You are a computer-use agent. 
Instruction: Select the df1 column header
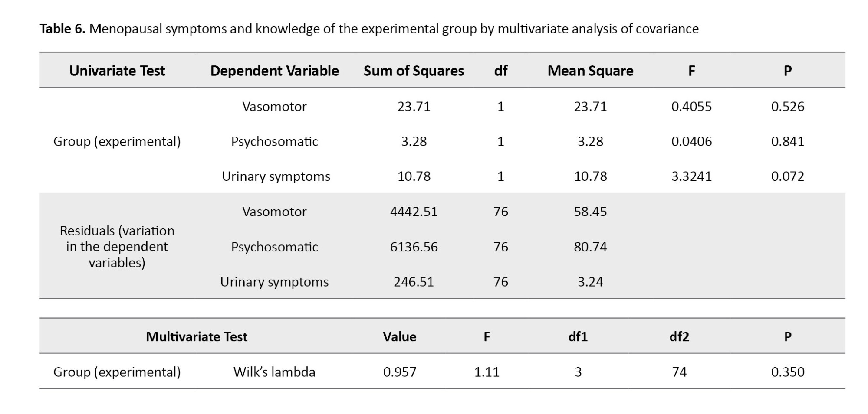pyautogui.click(x=578, y=336)
